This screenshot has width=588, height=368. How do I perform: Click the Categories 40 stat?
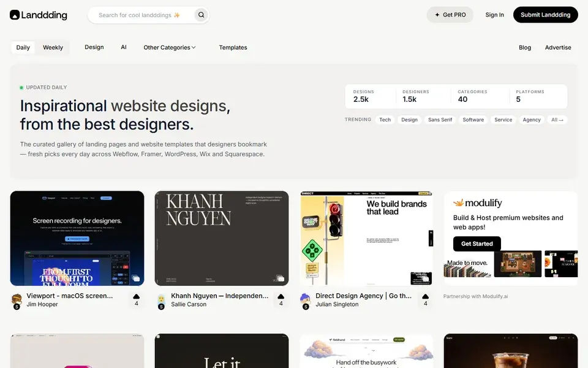pos(472,96)
